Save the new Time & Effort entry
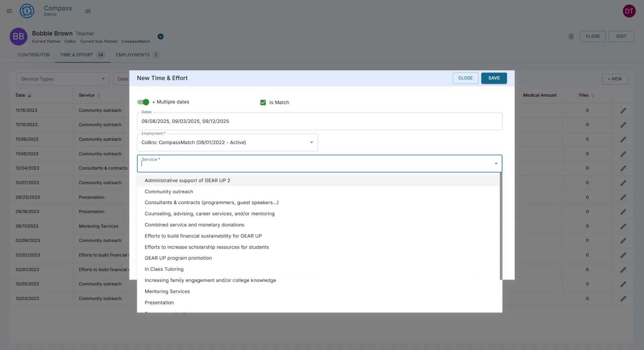Viewport: 644px width, 350px height. pos(494,78)
